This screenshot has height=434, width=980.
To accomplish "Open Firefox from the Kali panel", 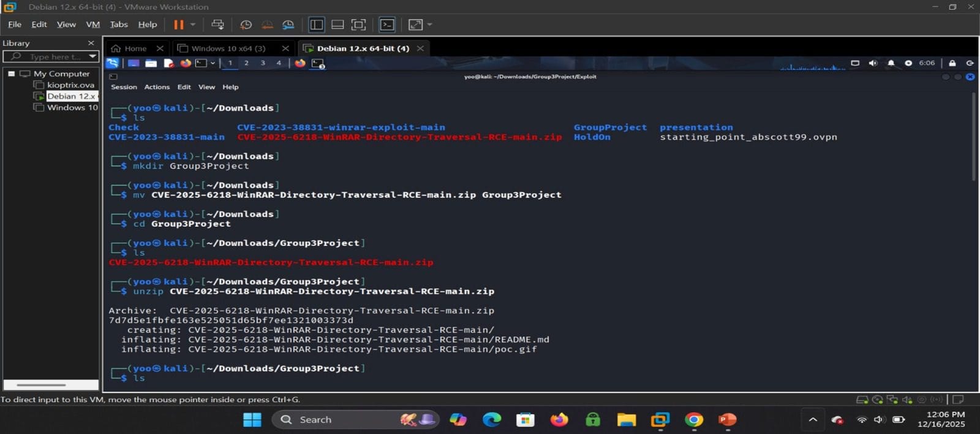I will [x=185, y=63].
